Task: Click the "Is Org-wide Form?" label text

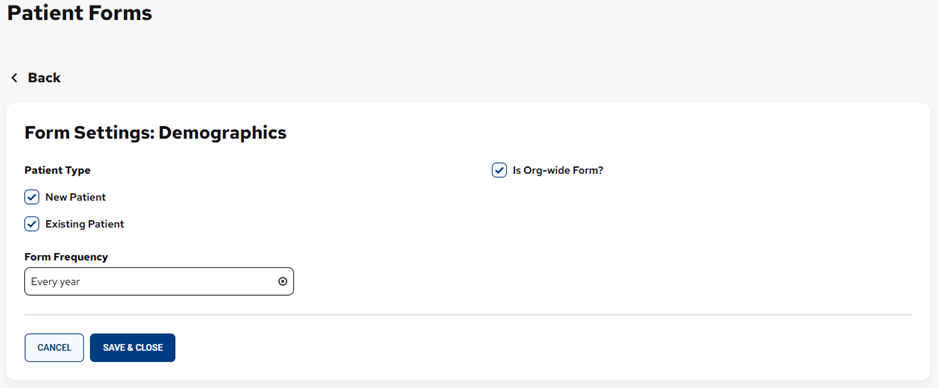Action: click(x=558, y=170)
